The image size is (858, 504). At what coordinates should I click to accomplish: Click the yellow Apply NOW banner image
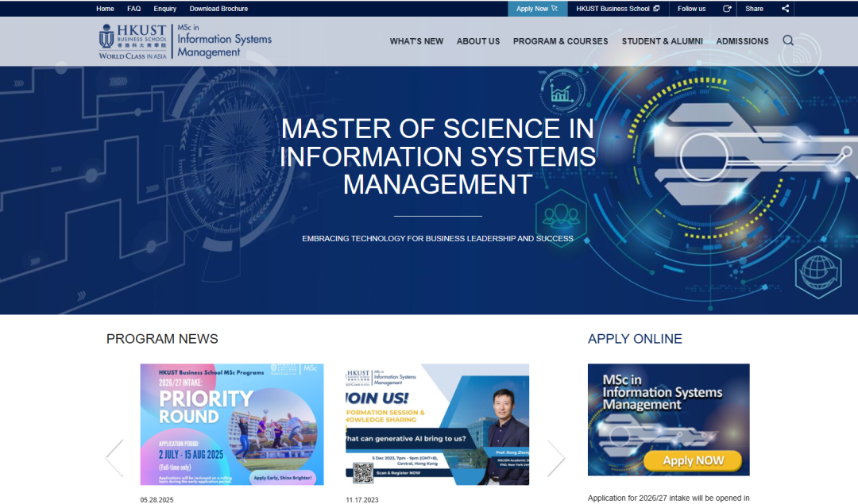(668, 420)
